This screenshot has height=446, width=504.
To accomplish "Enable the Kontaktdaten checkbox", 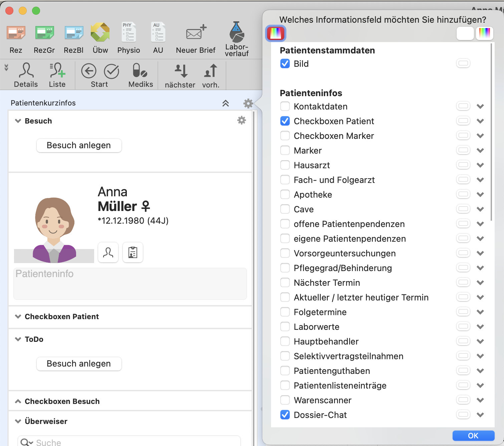I will coord(285,106).
